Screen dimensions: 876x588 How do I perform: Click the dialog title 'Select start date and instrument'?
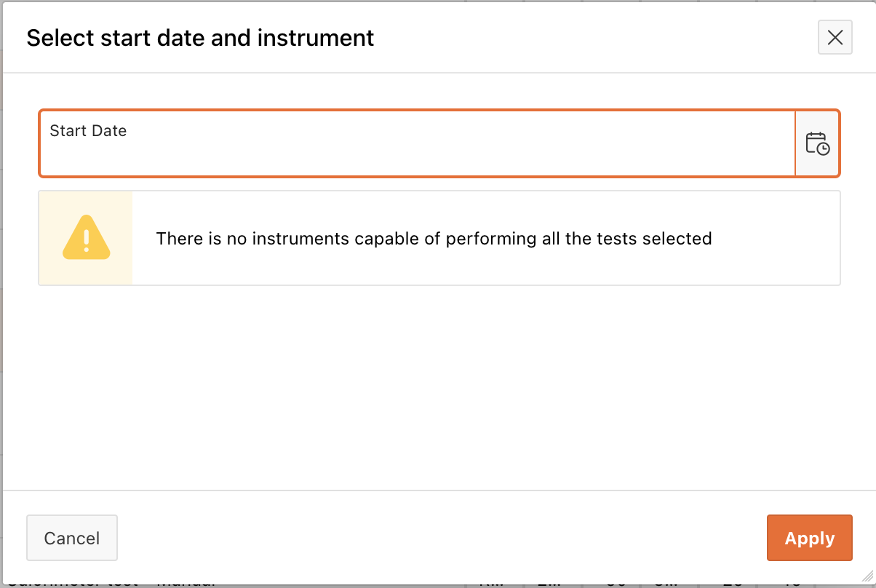click(x=200, y=38)
